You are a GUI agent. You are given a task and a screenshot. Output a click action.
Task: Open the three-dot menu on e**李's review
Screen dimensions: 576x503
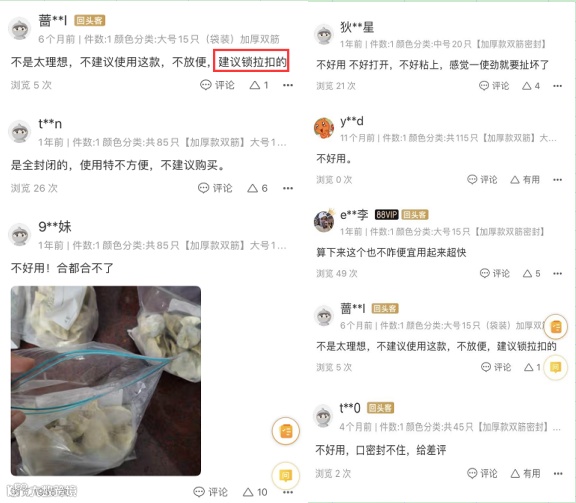557,273
